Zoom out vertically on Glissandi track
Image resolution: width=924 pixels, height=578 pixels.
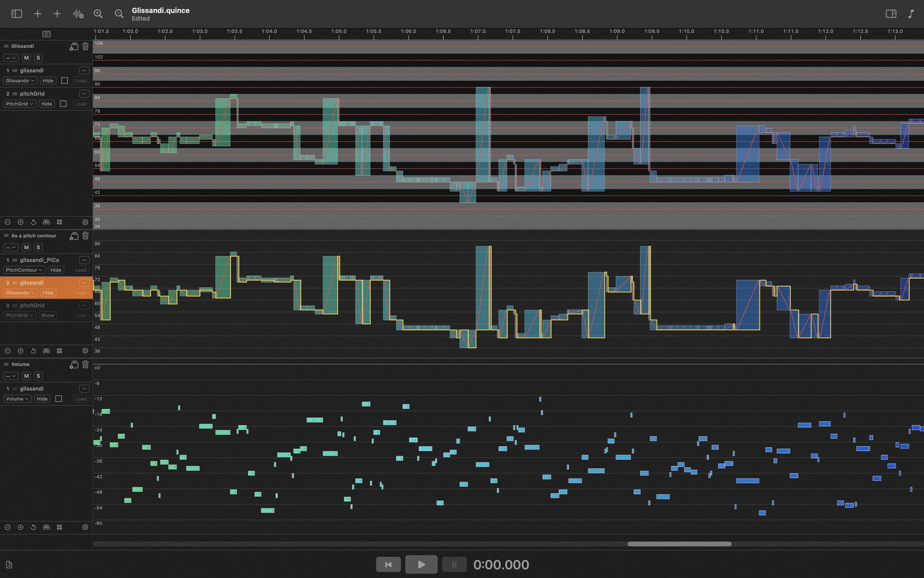click(x=8, y=222)
